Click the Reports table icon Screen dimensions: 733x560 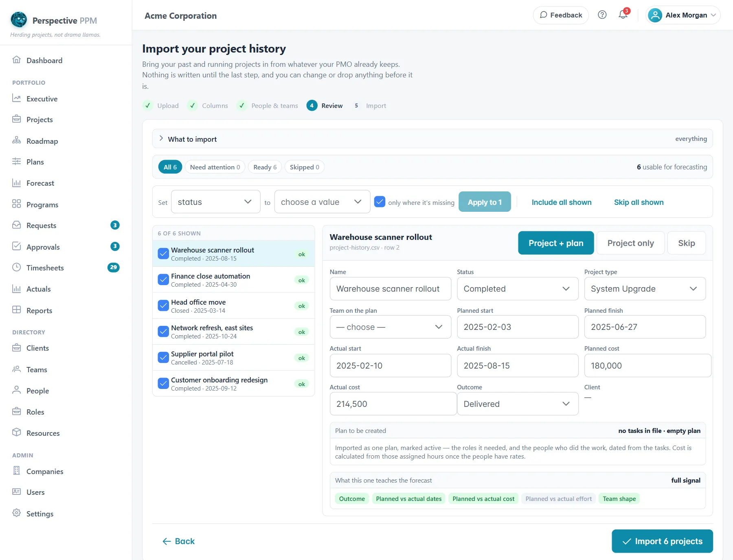point(16,310)
